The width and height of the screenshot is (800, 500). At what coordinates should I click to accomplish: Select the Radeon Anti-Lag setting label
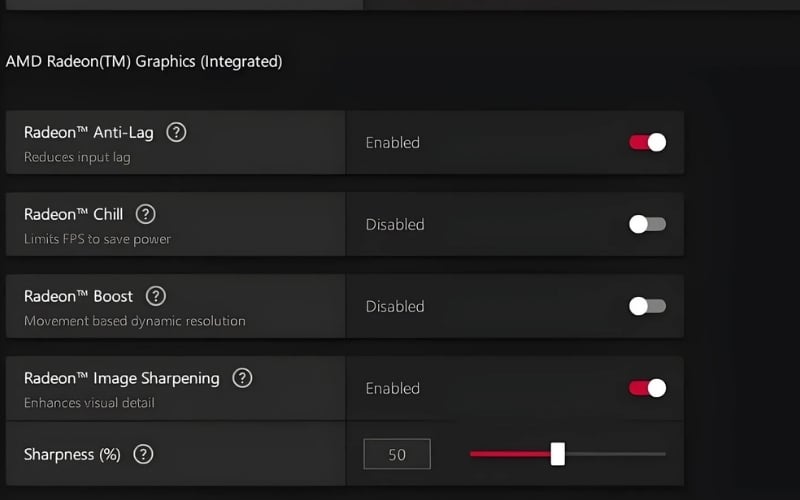[89, 132]
